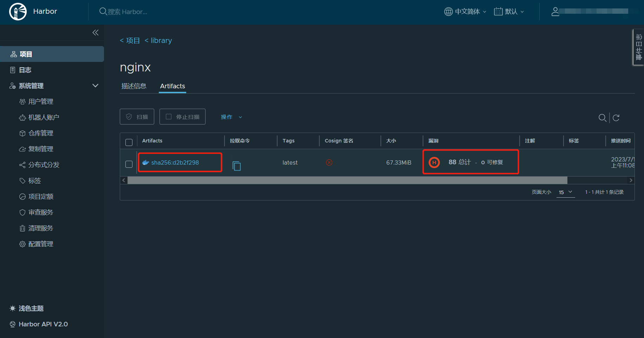Sort by Artifacts column header
Screen dimensions: 644x338
click(x=152, y=141)
